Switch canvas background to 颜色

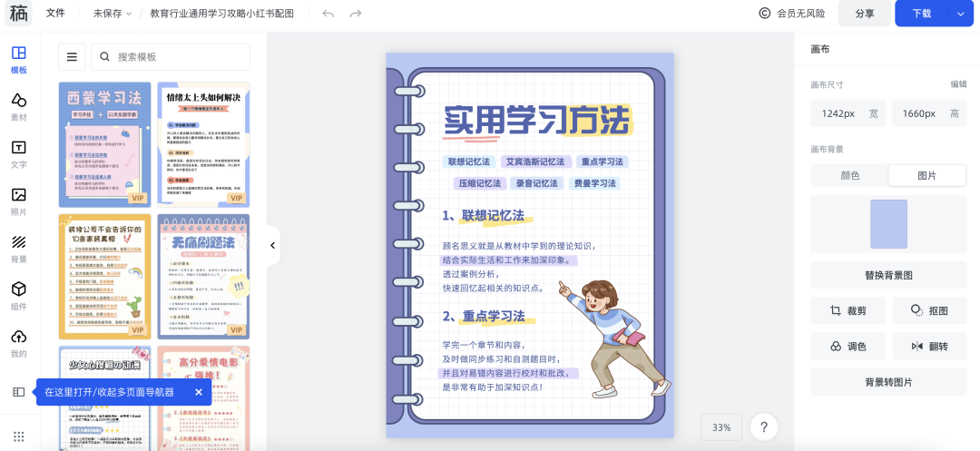pos(850,175)
